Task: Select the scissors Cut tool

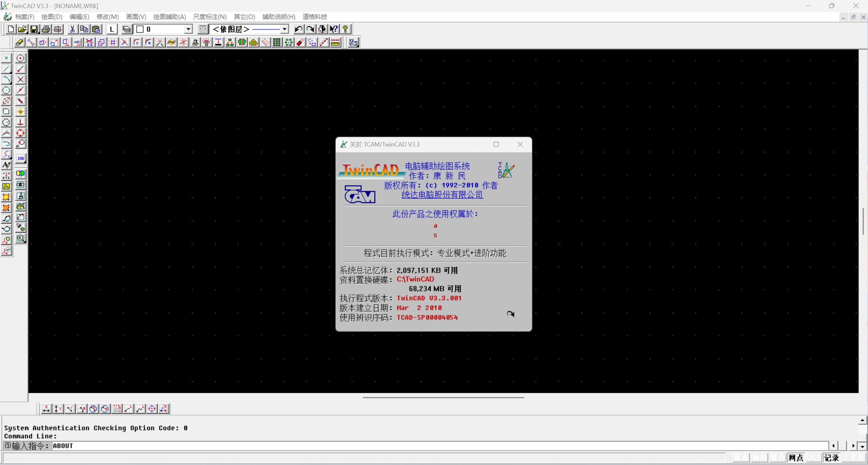Action: [72, 29]
